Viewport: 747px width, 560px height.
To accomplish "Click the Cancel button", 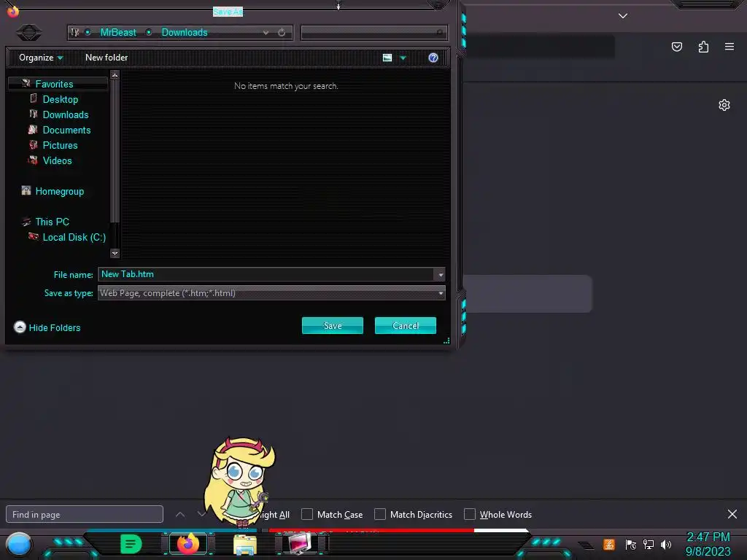I will pyautogui.click(x=406, y=326).
